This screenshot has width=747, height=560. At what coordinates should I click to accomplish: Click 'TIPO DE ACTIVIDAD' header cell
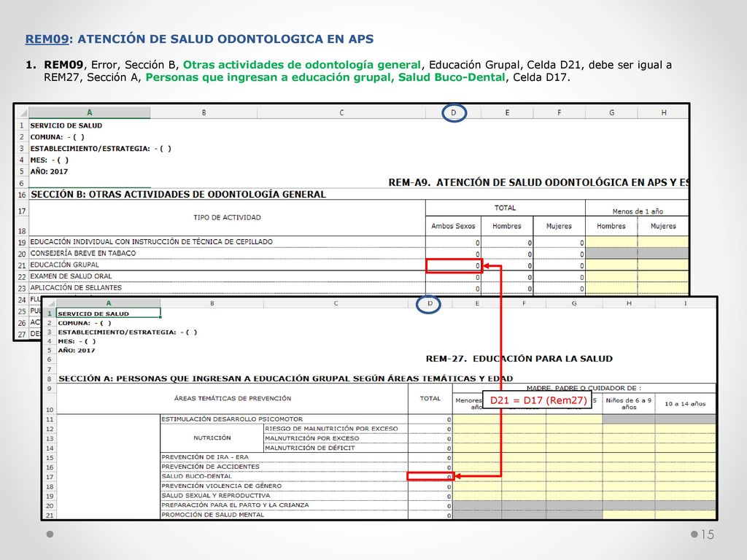pos(227,217)
